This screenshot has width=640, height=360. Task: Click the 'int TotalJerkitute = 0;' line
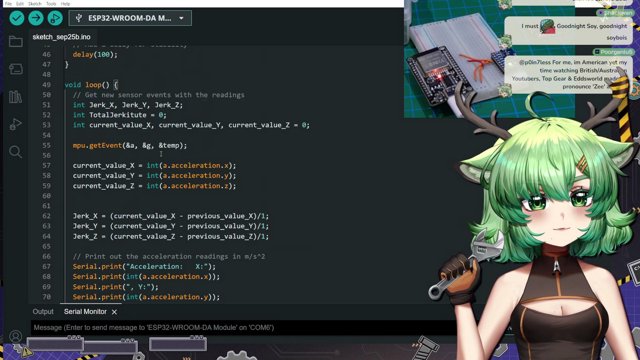point(120,115)
